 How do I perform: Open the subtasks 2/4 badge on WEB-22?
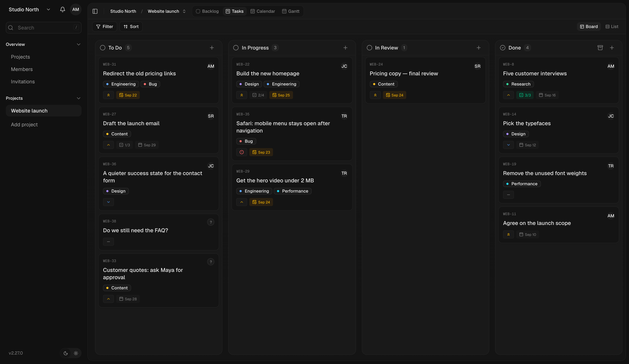tap(258, 95)
